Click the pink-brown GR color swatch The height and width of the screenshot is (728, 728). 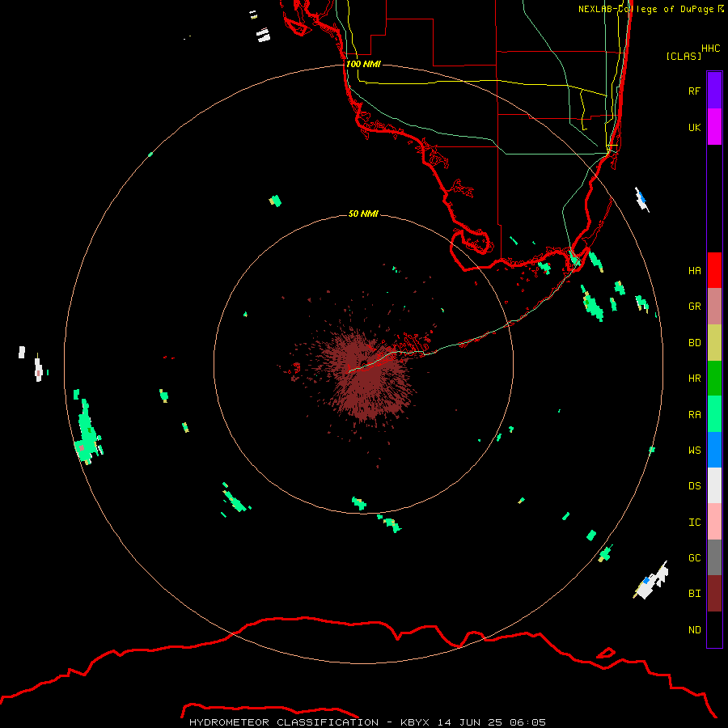(714, 307)
